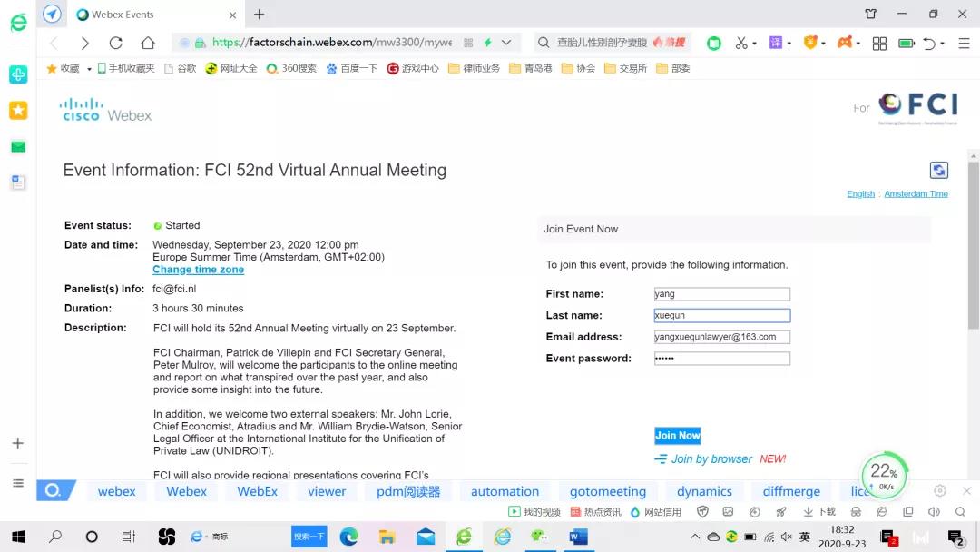Click the Event password field
This screenshot has width=980, height=552.
pos(722,359)
